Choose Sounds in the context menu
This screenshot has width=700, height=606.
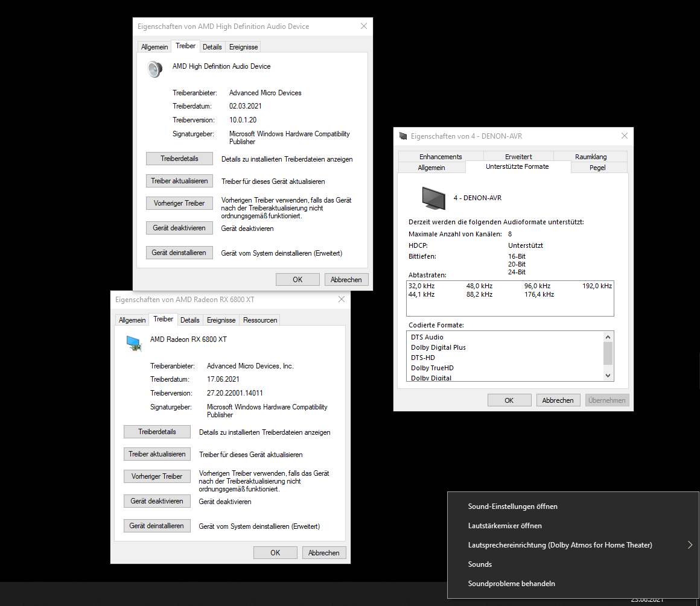tap(573, 564)
